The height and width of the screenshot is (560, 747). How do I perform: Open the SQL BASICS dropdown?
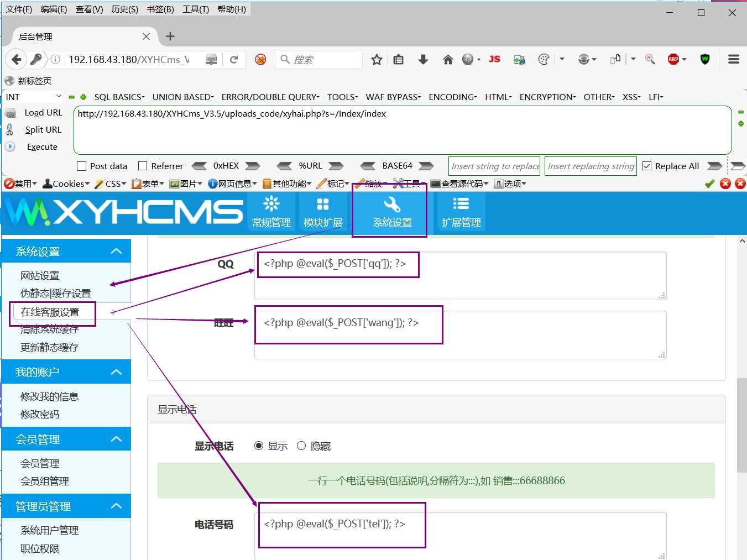(119, 97)
